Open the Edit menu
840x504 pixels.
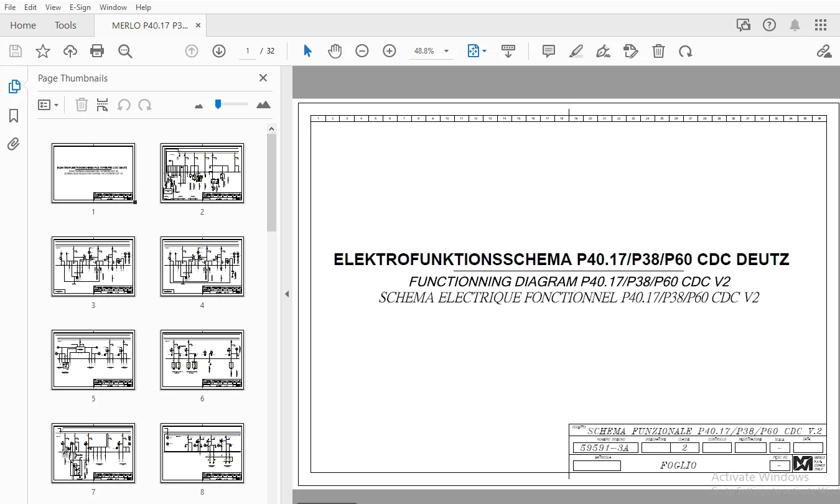coord(30,7)
